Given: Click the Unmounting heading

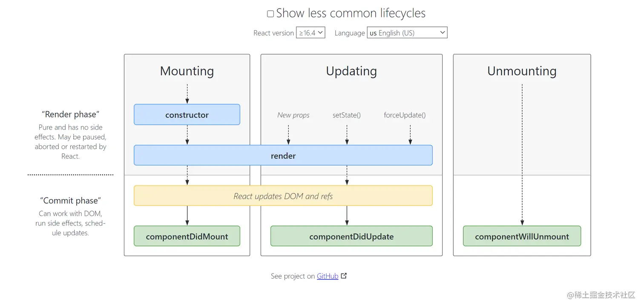Looking at the screenshot, I should click(x=522, y=71).
